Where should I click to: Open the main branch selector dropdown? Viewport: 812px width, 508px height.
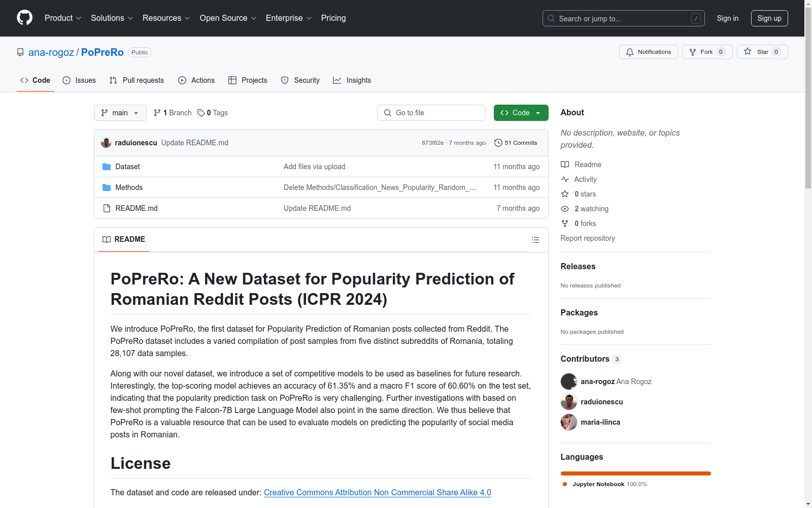pyautogui.click(x=120, y=113)
